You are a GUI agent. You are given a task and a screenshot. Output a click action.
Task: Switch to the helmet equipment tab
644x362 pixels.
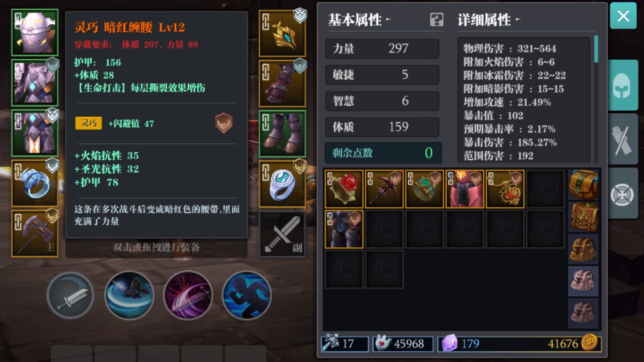[623, 85]
